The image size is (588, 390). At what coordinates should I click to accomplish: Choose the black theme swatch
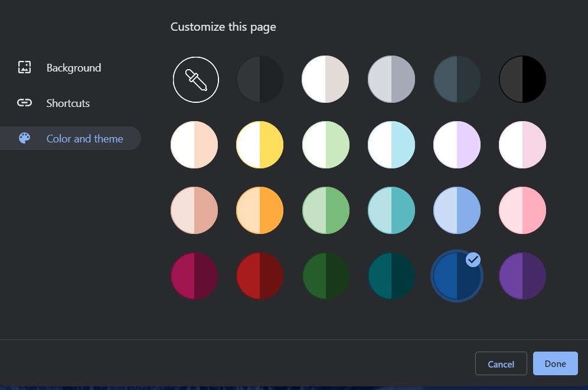point(522,79)
